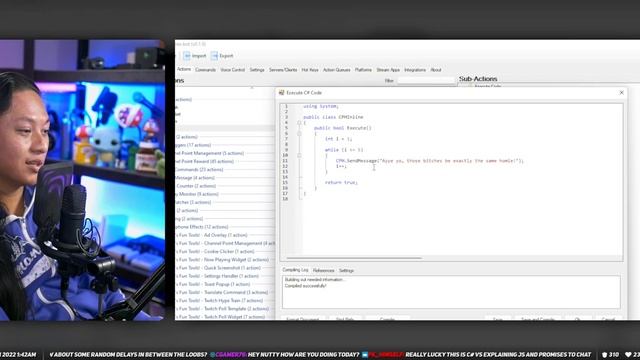This screenshot has width=640, height=360.
Task: Collapse the code fold at line 6
Action: tap(299, 133)
